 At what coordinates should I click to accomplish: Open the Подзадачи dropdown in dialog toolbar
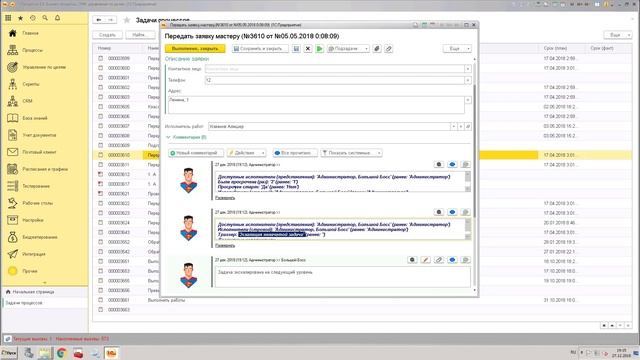pos(348,49)
